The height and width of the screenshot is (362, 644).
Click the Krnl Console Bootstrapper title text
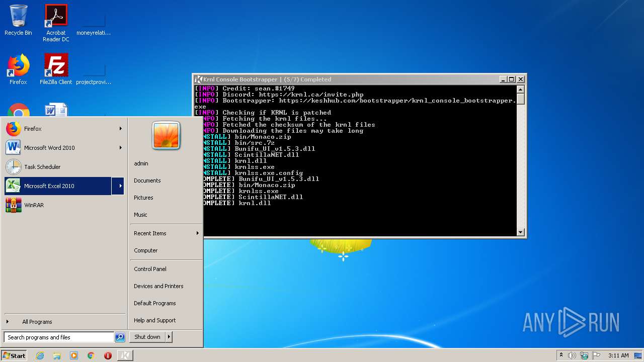(267, 79)
